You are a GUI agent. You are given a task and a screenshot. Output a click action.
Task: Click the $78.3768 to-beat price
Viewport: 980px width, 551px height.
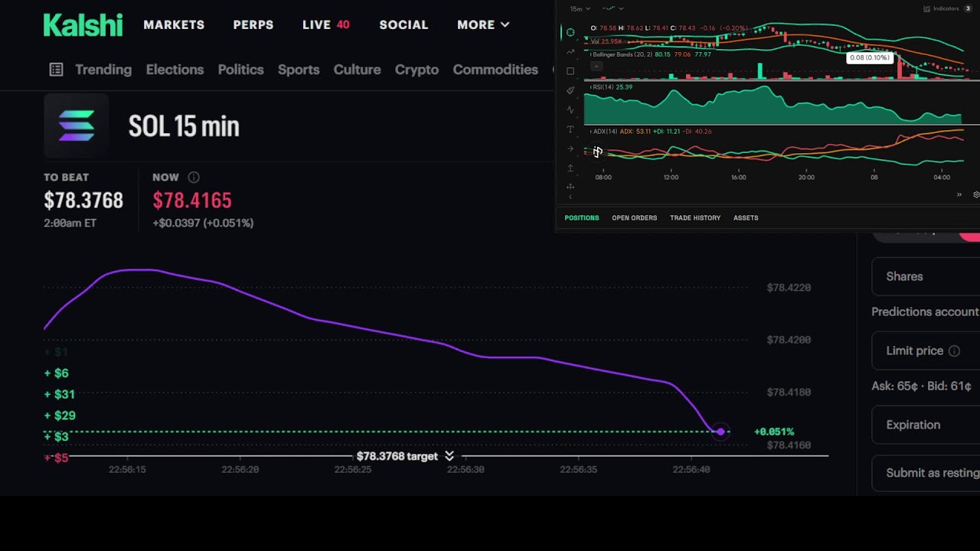[x=83, y=201]
